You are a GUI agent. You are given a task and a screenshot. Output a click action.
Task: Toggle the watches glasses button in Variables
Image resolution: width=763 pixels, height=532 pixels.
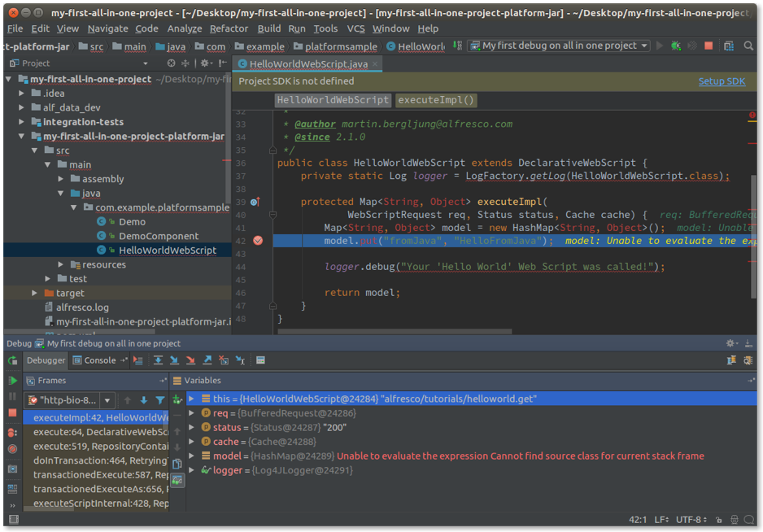[x=177, y=481]
